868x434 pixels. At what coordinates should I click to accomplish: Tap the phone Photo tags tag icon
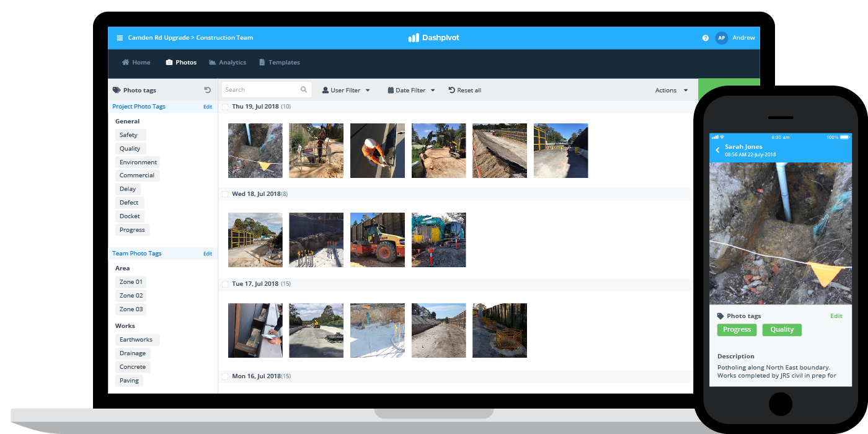click(x=720, y=316)
